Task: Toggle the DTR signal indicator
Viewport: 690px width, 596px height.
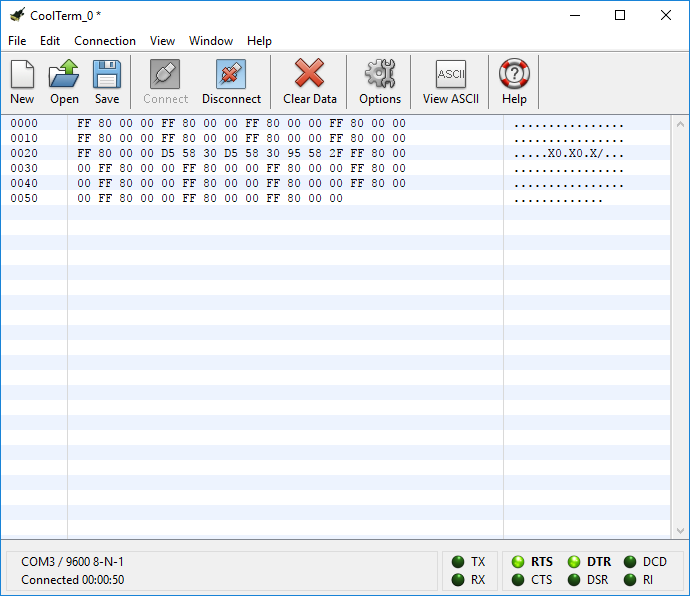Action: click(574, 562)
